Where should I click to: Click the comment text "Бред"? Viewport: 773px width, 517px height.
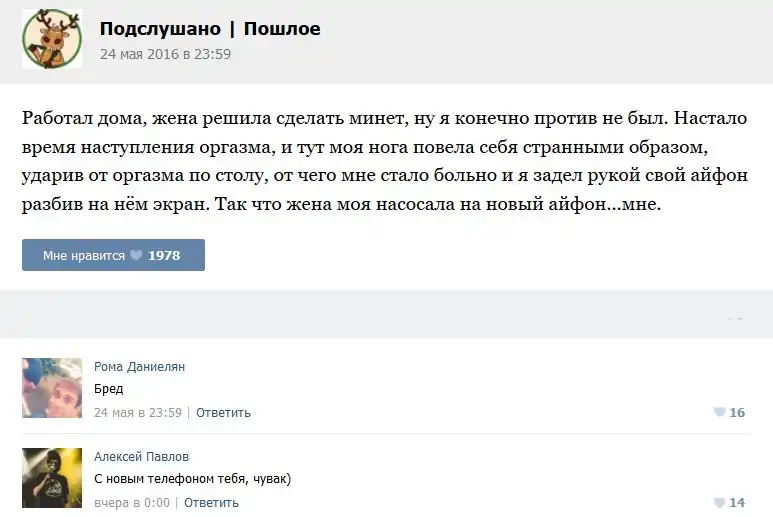[108, 389]
